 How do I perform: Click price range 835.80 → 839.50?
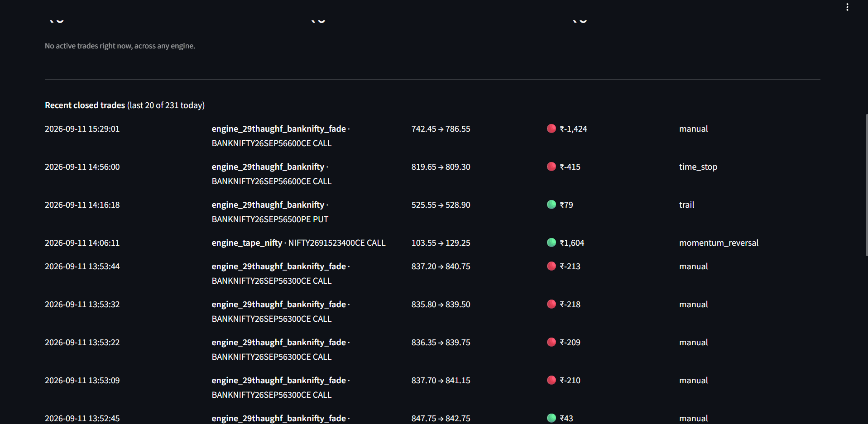[441, 304]
